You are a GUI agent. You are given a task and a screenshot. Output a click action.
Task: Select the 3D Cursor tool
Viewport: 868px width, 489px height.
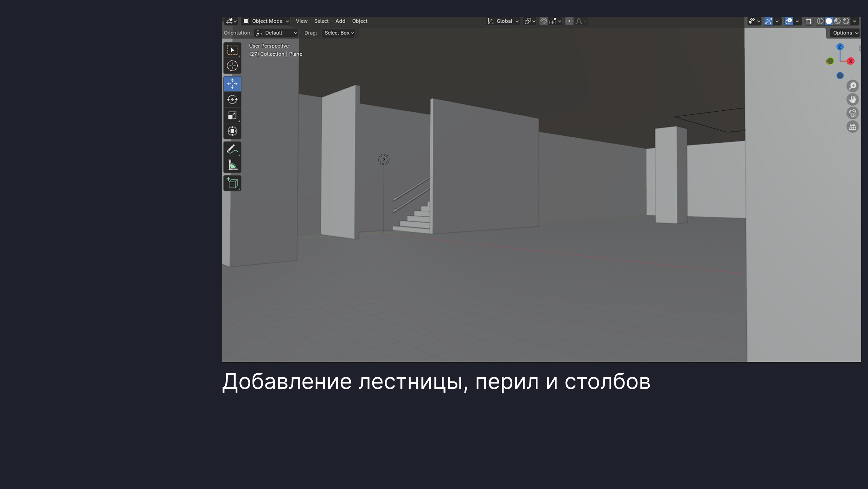232,66
